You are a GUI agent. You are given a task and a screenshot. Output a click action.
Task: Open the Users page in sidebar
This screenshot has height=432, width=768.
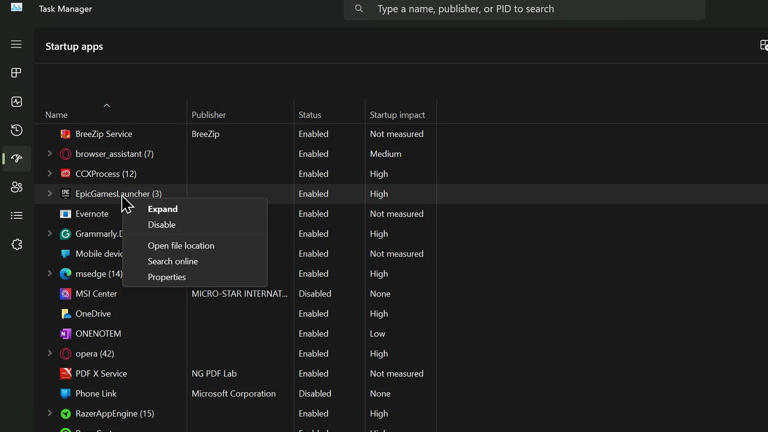[16, 187]
